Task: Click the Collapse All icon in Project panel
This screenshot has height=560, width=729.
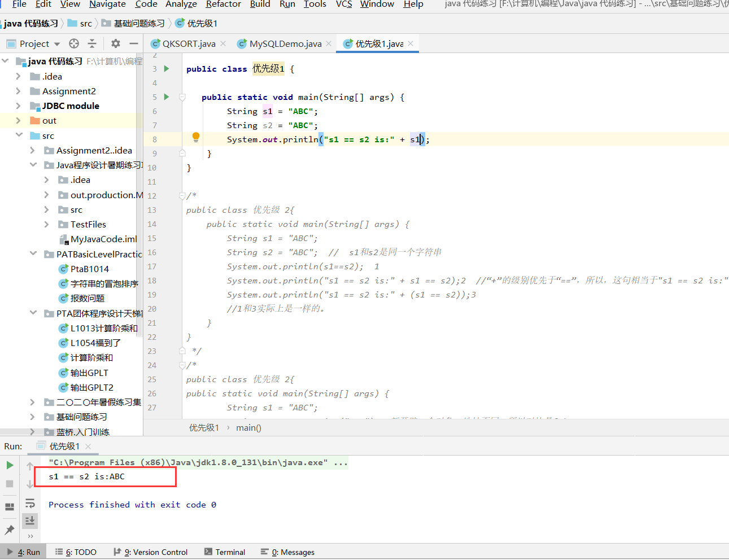Action: point(92,43)
